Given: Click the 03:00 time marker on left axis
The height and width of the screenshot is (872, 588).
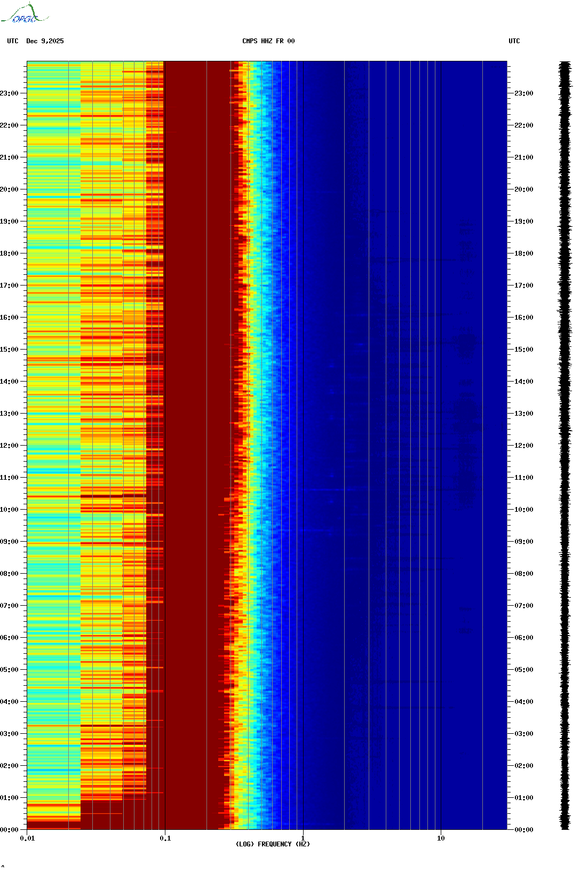Looking at the screenshot, I should (9, 734).
